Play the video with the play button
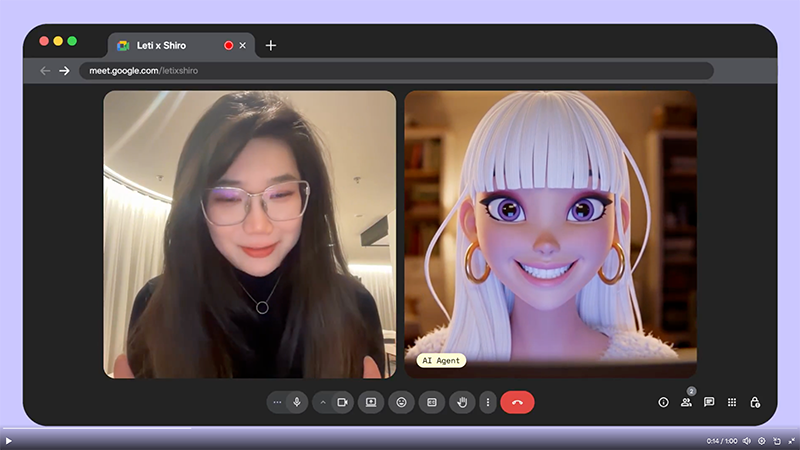This screenshot has height=450, width=800. click(9, 441)
